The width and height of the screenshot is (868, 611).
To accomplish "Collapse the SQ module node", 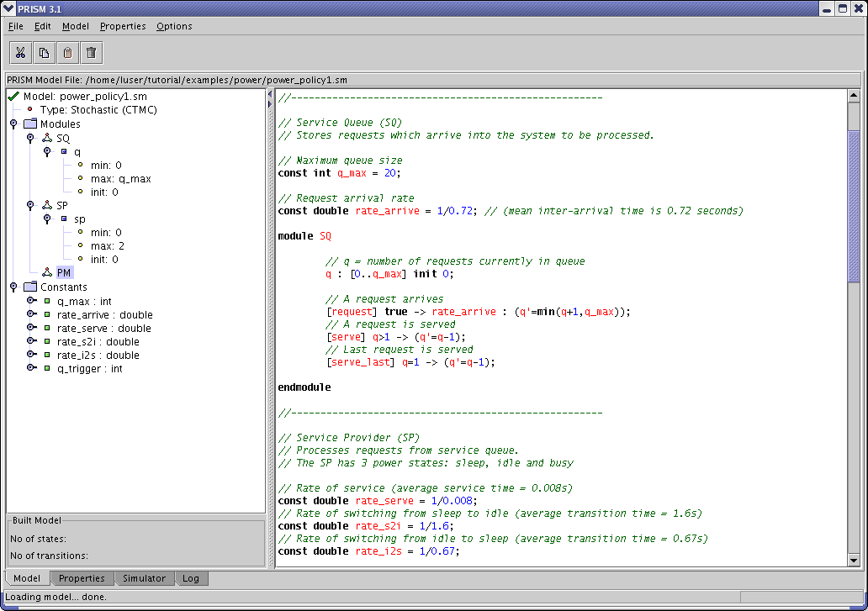I will (x=30, y=138).
